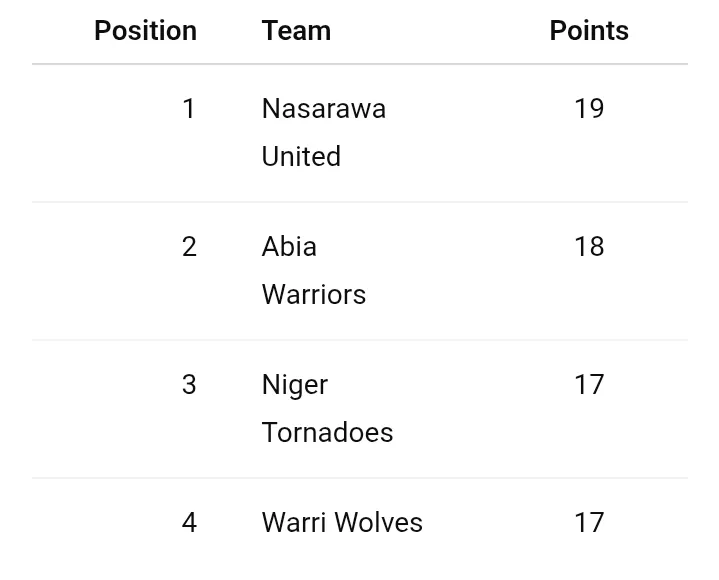Select Abia Warriors' 18 points value

[589, 247]
